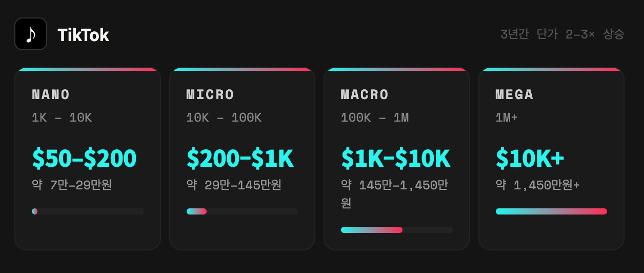Select the MICRO tier card heading

click(210, 94)
